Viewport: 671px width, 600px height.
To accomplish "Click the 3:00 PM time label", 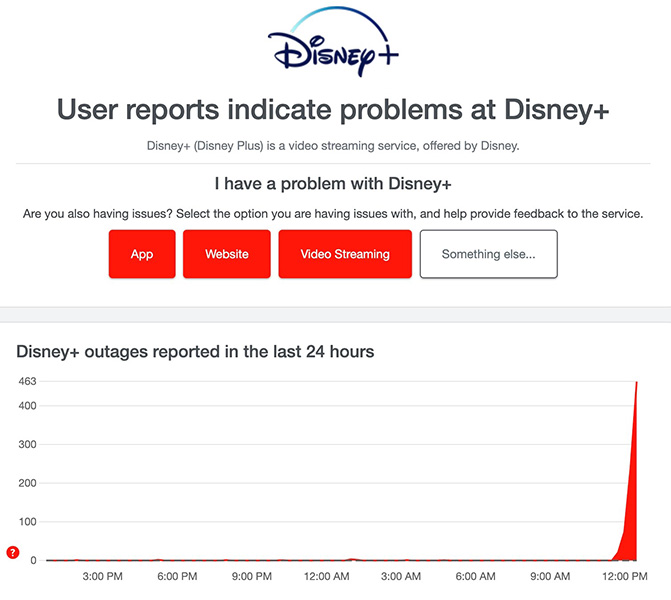I will [x=102, y=577].
